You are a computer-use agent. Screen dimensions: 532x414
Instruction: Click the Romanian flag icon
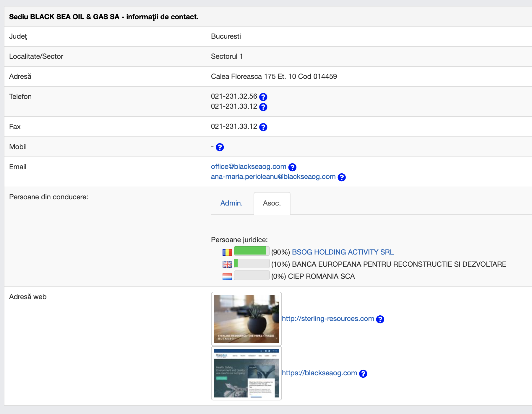227,252
